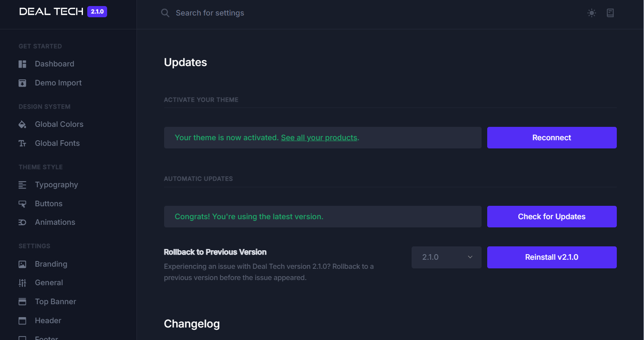Click the Global Fonts text icon
Viewport: 644px width, 340px height.
(22, 143)
